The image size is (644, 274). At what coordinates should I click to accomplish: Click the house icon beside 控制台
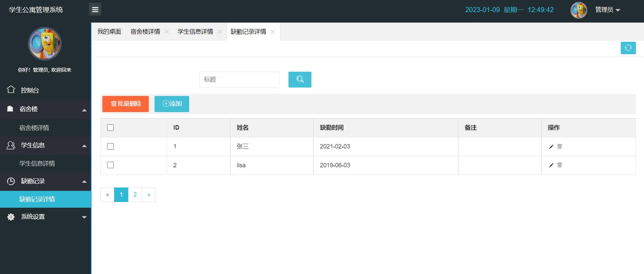pyautogui.click(x=11, y=90)
